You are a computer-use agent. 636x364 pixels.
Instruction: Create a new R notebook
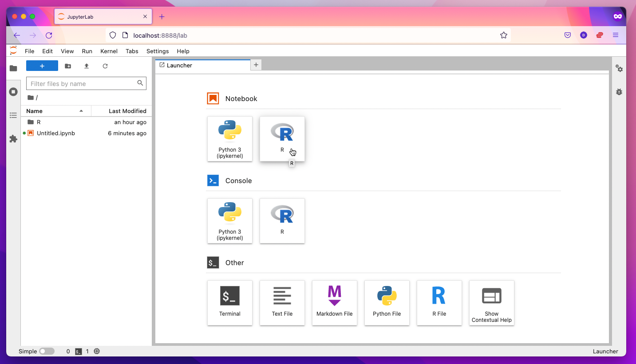coord(282,139)
